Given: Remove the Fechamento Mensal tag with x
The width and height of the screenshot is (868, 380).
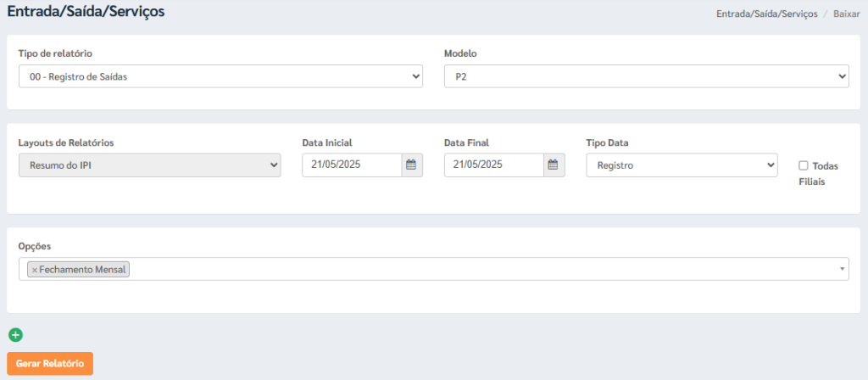Looking at the screenshot, I should (x=34, y=271).
